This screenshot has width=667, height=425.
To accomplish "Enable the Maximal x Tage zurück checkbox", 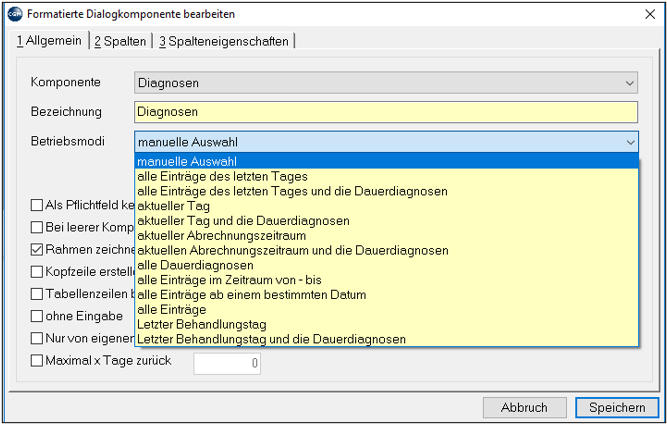I will click(x=37, y=361).
